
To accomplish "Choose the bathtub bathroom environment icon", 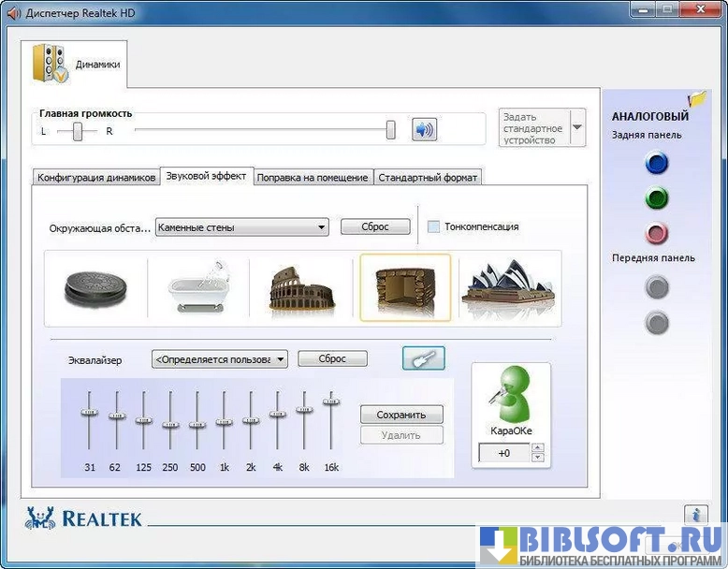I will pos(198,287).
